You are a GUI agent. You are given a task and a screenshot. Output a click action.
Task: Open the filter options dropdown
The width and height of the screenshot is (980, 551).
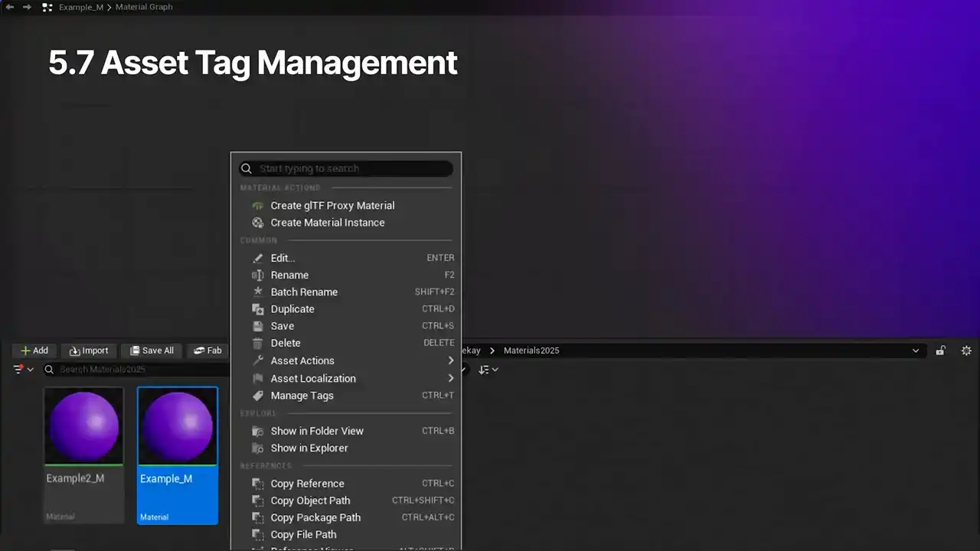[24, 370]
